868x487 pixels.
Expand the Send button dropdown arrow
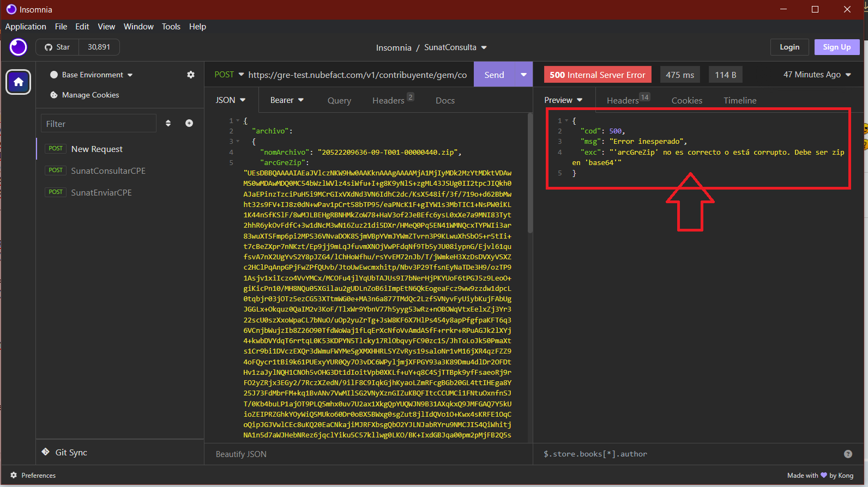pos(523,75)
